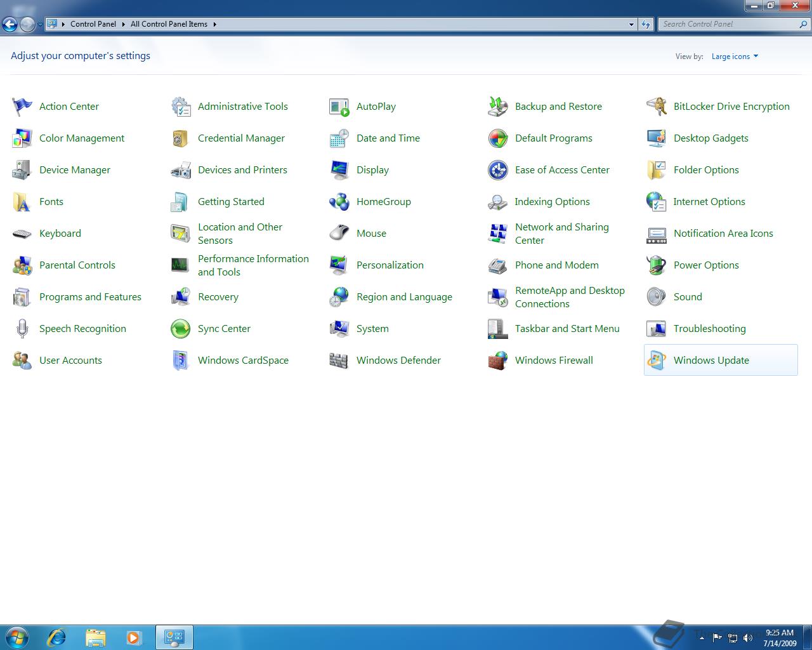
Task: Expand the address bar history dropdown arrow
Action: click(631, 24)
